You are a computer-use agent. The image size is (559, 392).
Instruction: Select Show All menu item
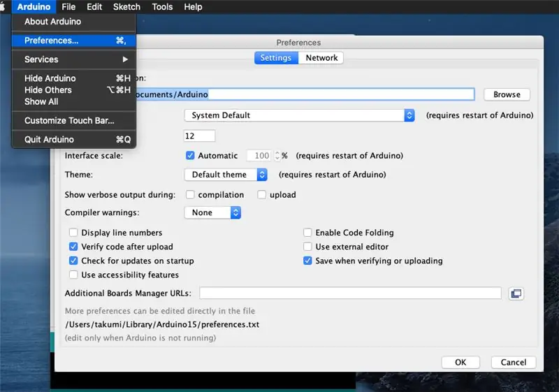click(x=74, y=102)
